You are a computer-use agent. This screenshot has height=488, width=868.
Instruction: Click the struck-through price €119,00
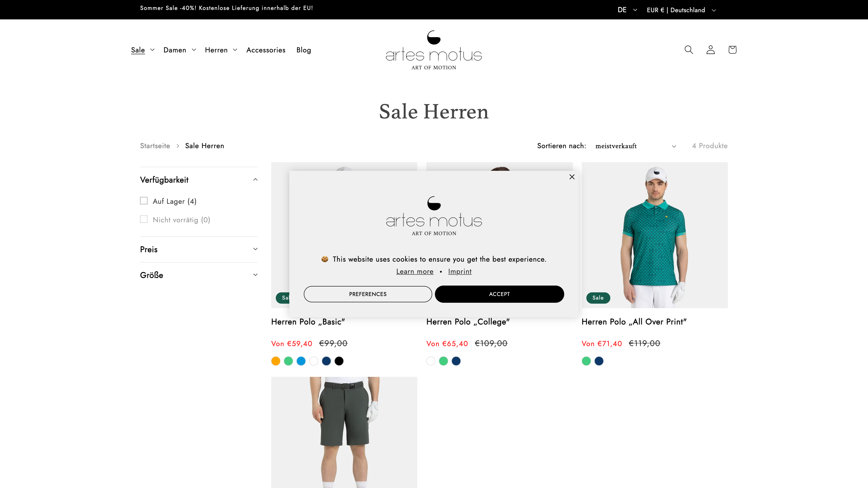pyautogui.click(x=644, y=343)
